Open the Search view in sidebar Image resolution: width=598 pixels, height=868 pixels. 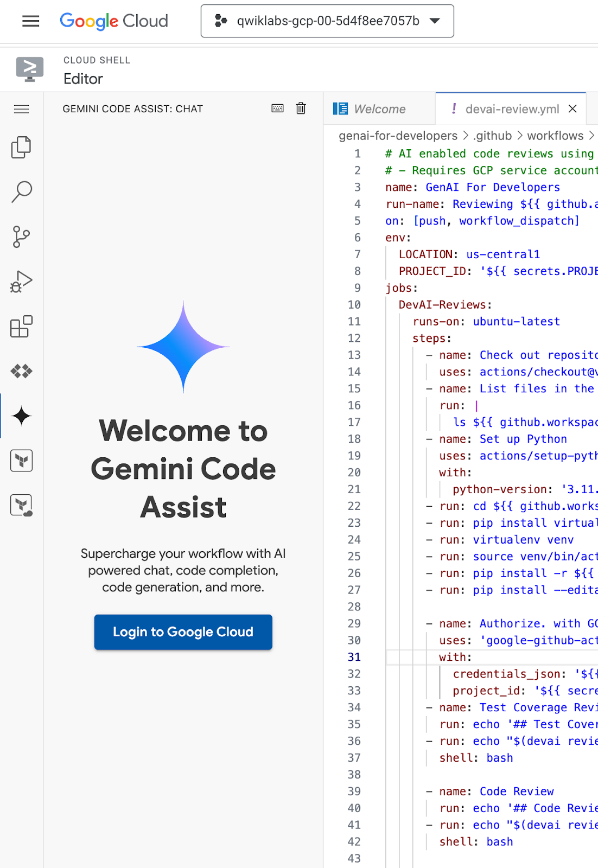point(21,192)
